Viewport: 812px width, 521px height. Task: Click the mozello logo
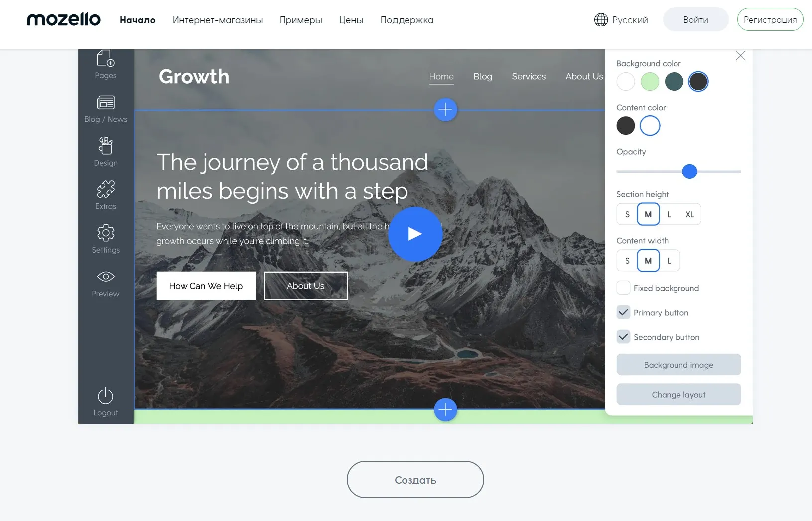64,19
